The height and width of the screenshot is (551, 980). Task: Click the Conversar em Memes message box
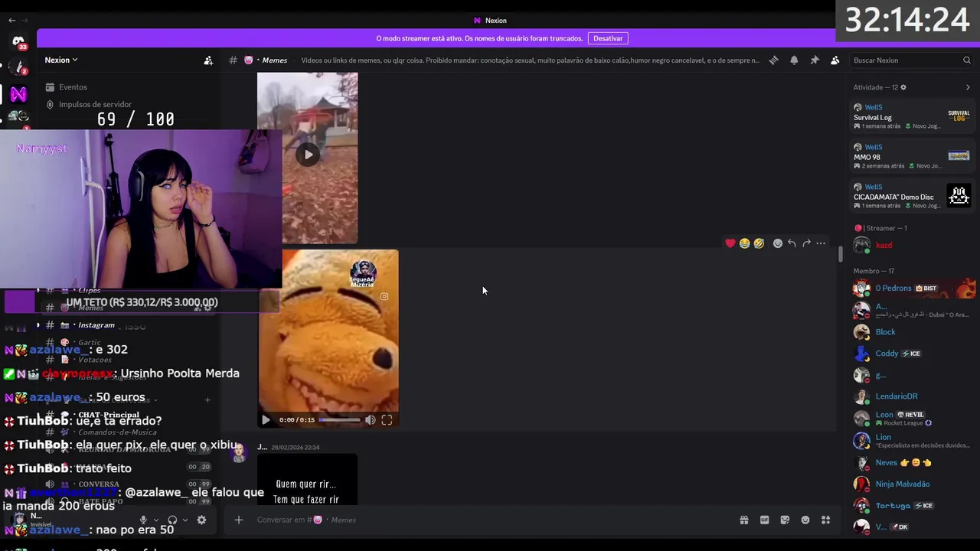(x=490, y=520)
